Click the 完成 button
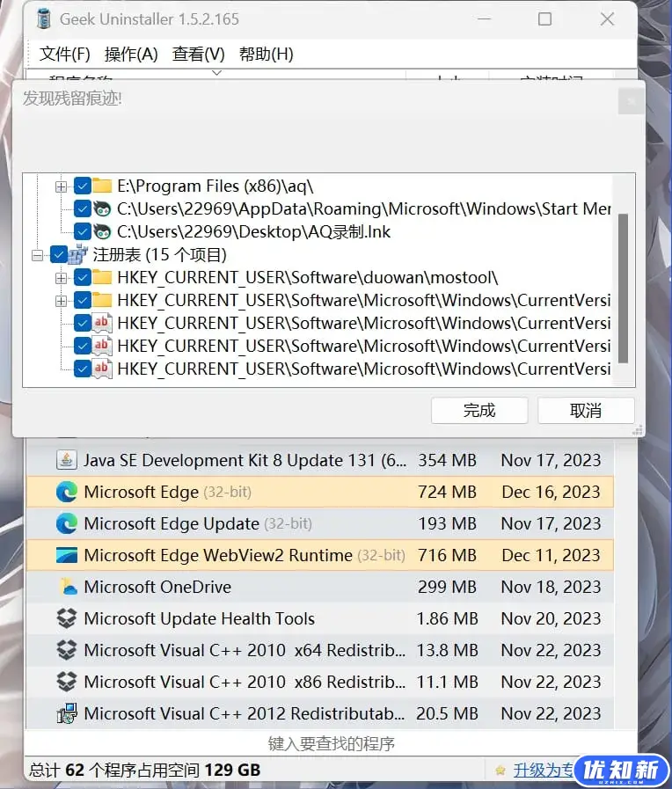 point(479,411)
